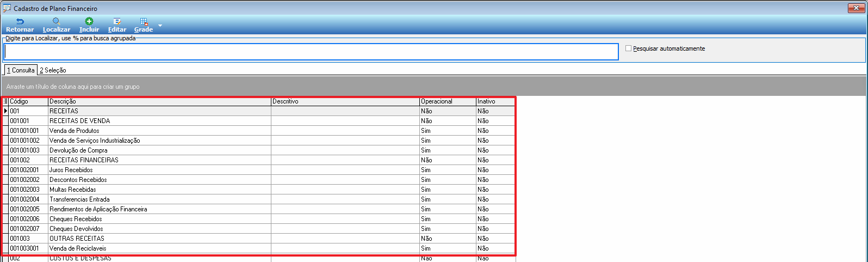Click Operacional value of Juros Recebidos row

[448, 170]
